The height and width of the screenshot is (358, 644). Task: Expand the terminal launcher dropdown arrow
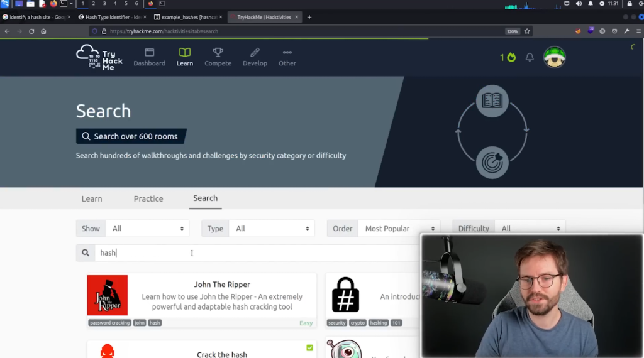point(71,4)
